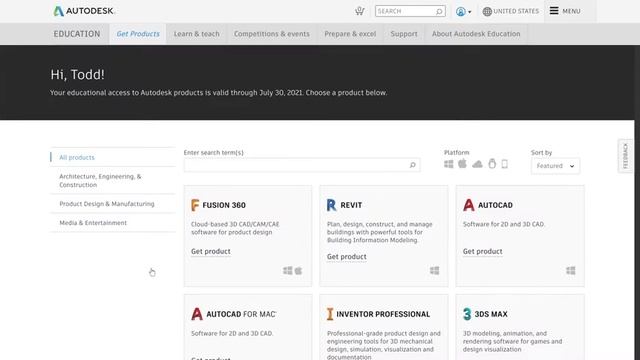Image resolution: width=640 pixels, height=360 pixels.
Task: Click the 3ds Max product logo
Action: point(467,314)
